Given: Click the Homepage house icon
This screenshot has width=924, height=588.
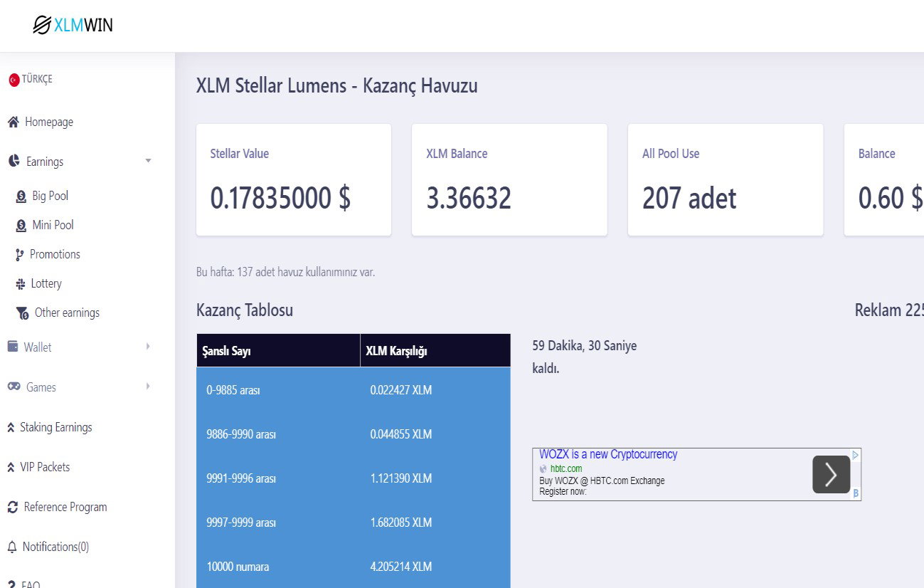Looking at the screenshot, I should pos(13,122).
